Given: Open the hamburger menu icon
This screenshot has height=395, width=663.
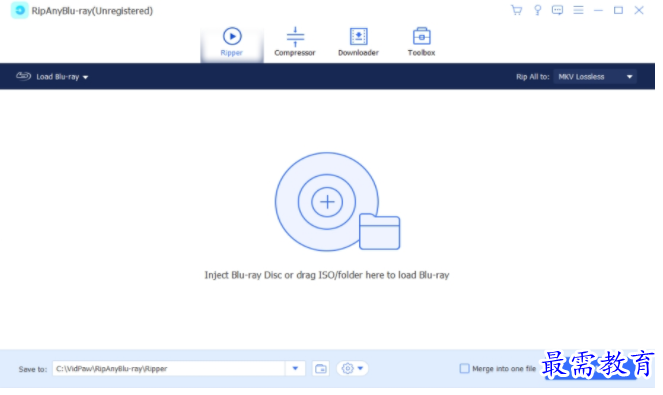Looking at the screenshot, I should click(578, 10).
